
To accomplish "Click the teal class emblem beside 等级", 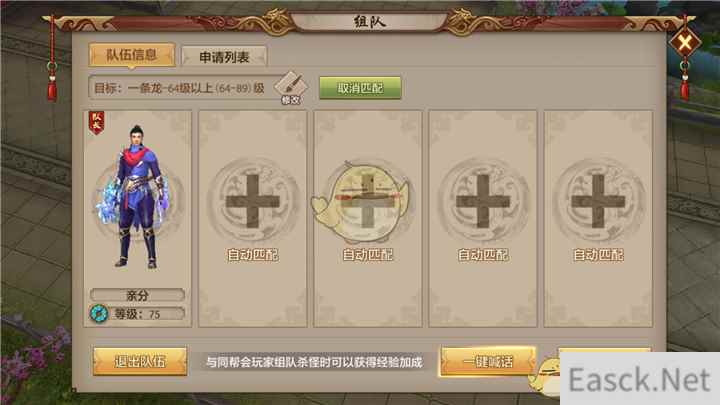I will tap(99, 314).
